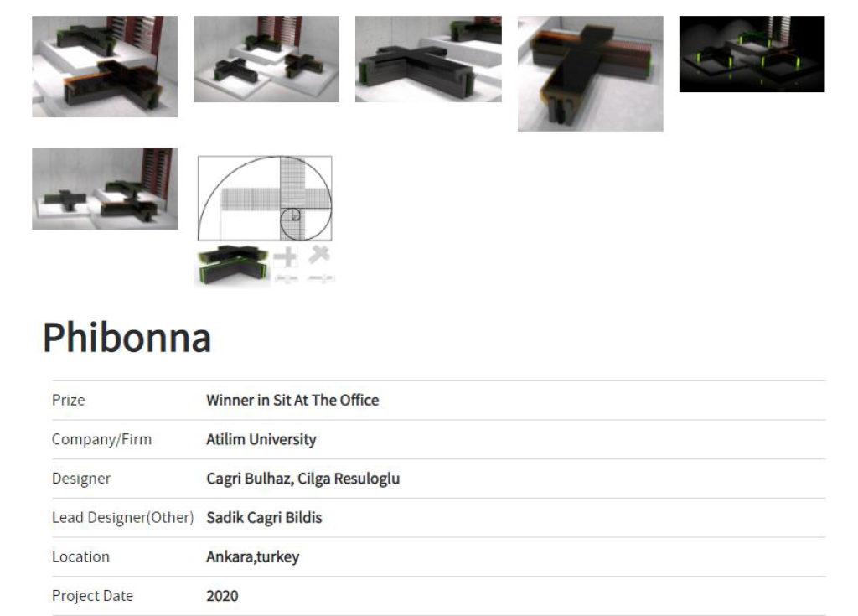Open the close-up cross bench thumbnail
This screenshot has height=616, width=858.
pos(428,59)
